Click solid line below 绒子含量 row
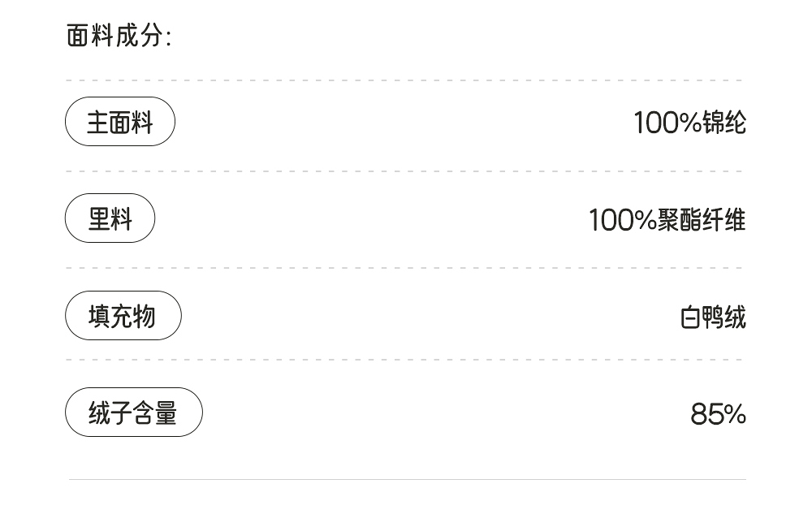Screen dimensions: 812x514 [x=406, y=480]
